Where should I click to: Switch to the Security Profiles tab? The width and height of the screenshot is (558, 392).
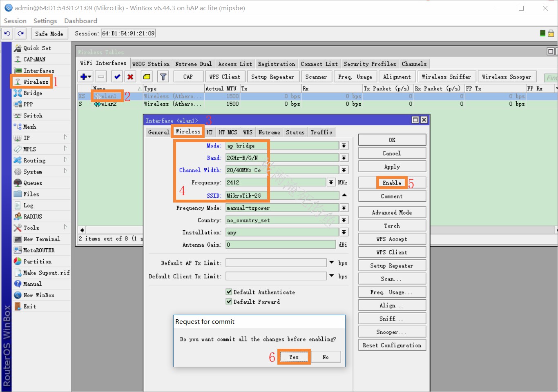point(369,64)
